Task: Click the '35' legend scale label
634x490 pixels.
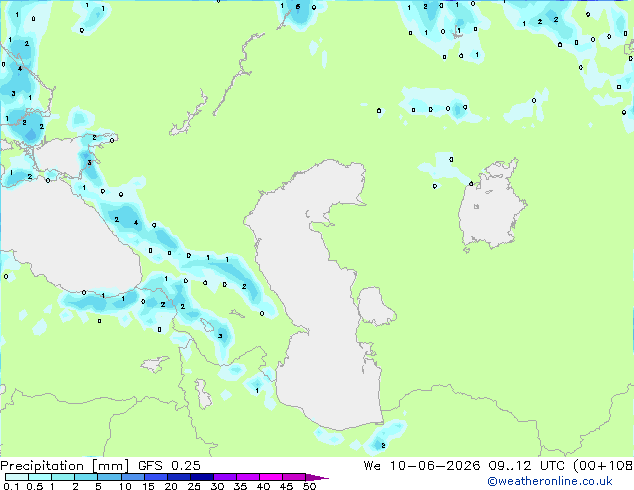Action: click(240, 486)
